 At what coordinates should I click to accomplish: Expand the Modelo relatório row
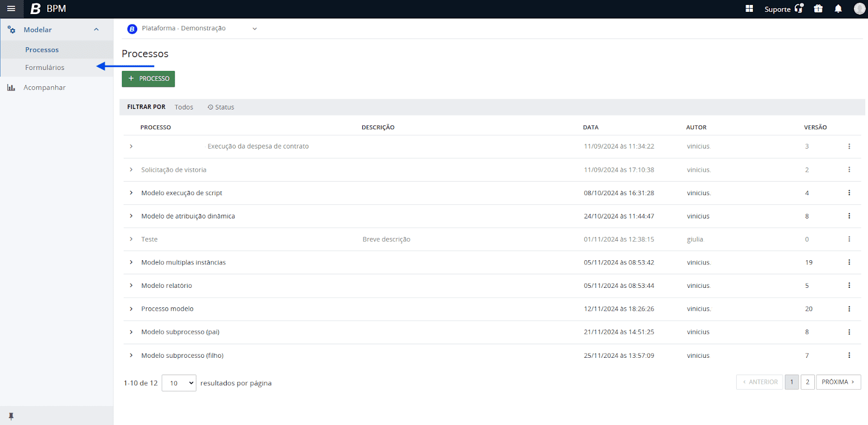131,286
